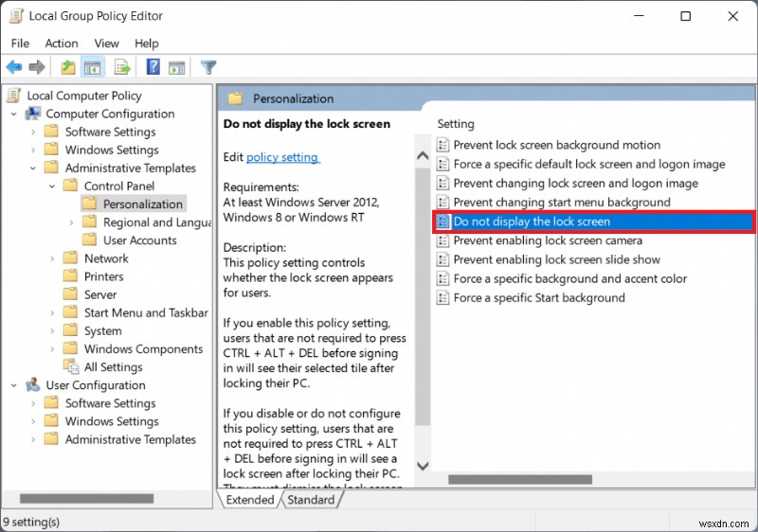Screen dimensions: 758x532
Task: Select Do not display the lock screen setting
Action: (594, 222)
